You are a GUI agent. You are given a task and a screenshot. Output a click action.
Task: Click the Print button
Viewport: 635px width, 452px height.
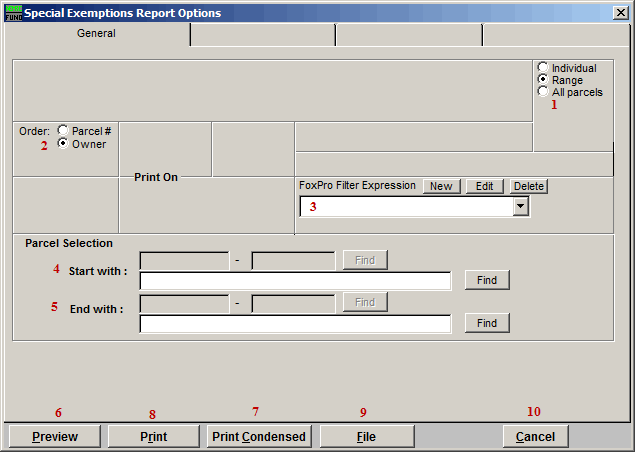pos(153,437)
